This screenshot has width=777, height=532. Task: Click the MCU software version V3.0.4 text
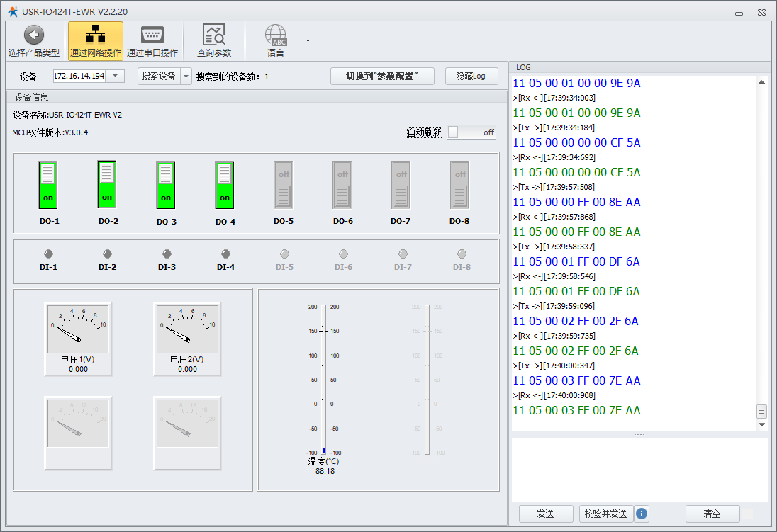click(50, 132)
